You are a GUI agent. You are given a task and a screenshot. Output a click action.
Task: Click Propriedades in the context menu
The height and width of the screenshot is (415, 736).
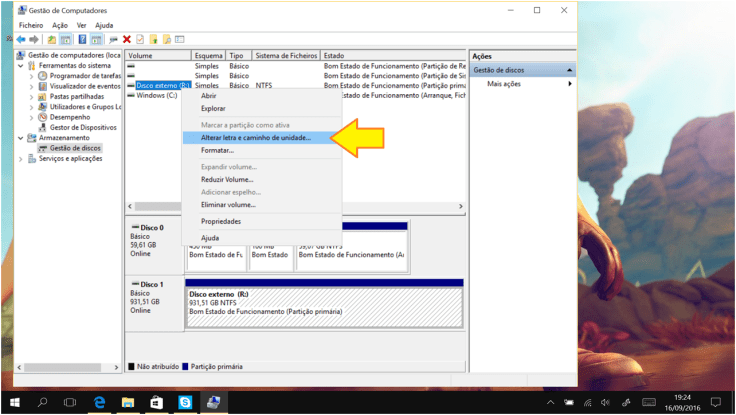pyautogui.click(x=221, y=221)
